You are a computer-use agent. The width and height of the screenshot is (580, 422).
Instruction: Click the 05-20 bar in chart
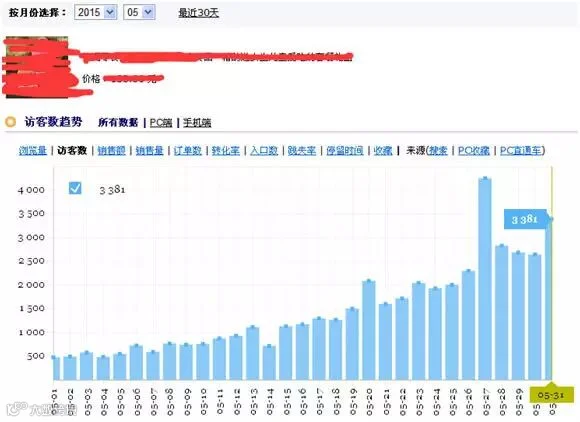369,330
